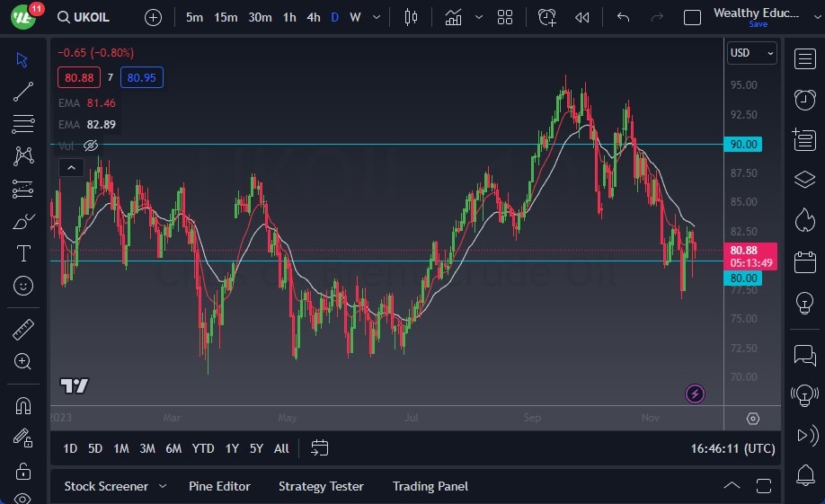Screen dimensions: 825x504
Task: Click the 80.95 buy price button
Action: point(141,78)
